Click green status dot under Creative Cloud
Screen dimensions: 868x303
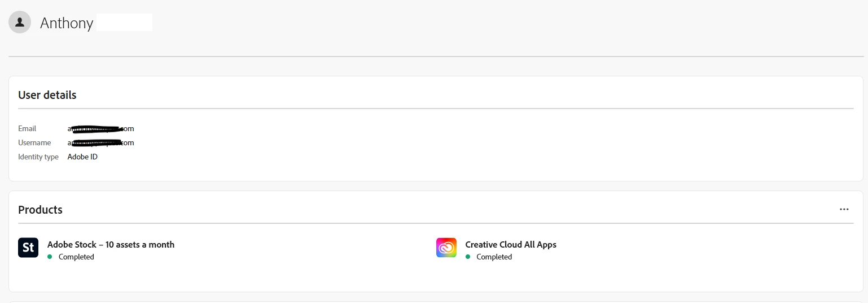click(468, 257)
